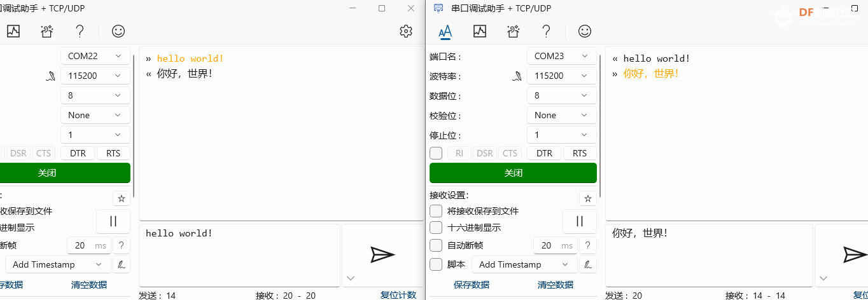Send message arrow in right window

pyautogui.click(x=855, y=255)
